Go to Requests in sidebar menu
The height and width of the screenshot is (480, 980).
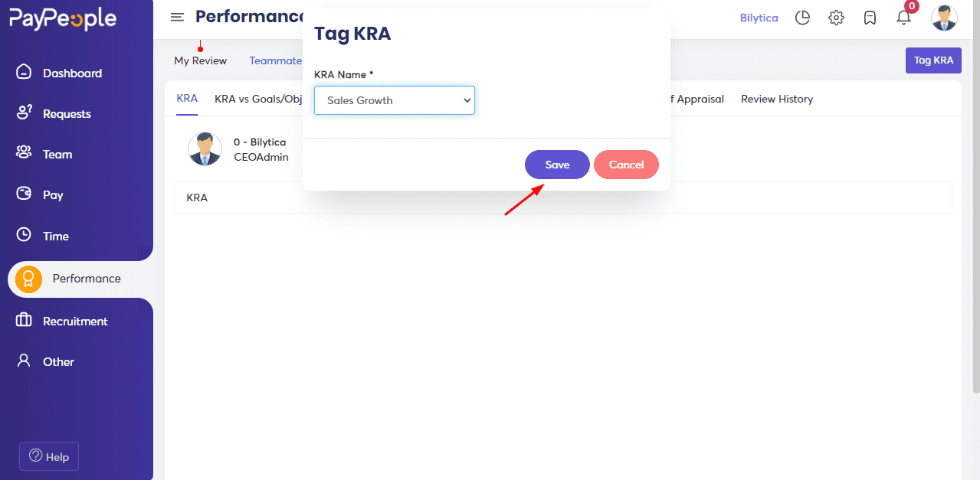(67, 113)
